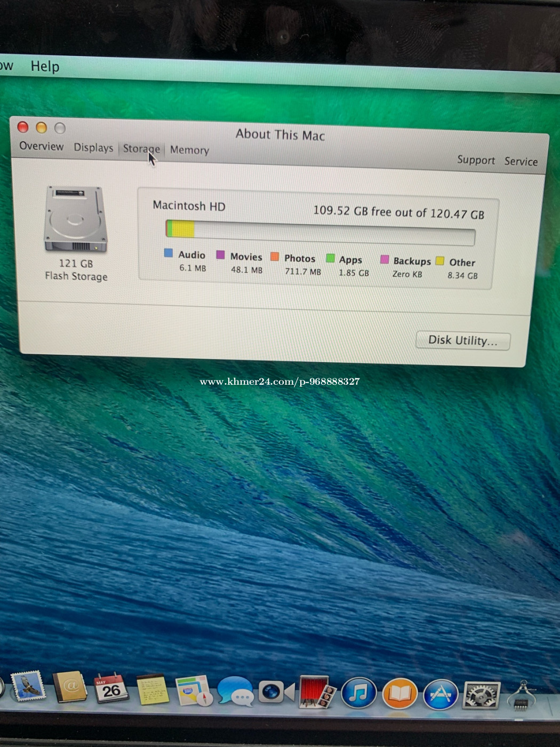Launch the yellow Notes app

coord(153,689)
